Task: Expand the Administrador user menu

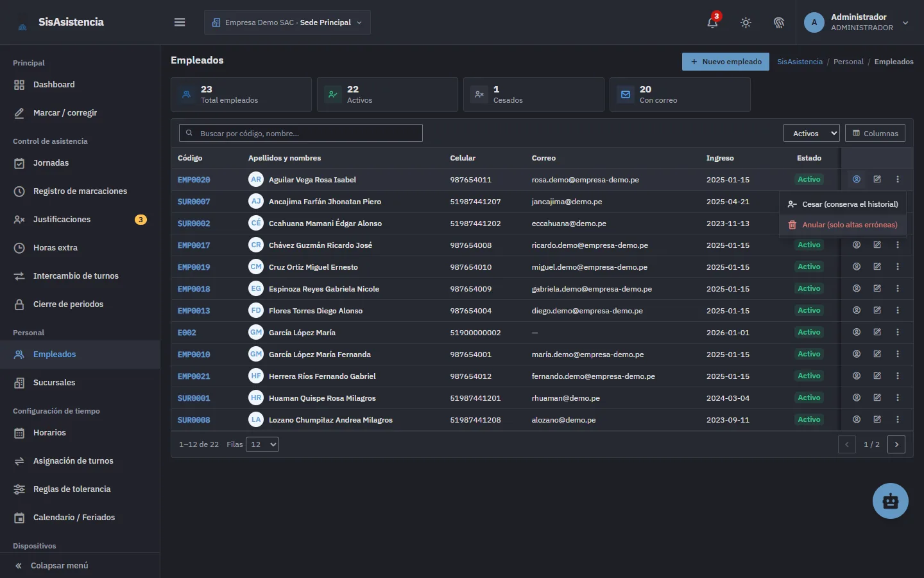Action: click(x=857, y=22)
